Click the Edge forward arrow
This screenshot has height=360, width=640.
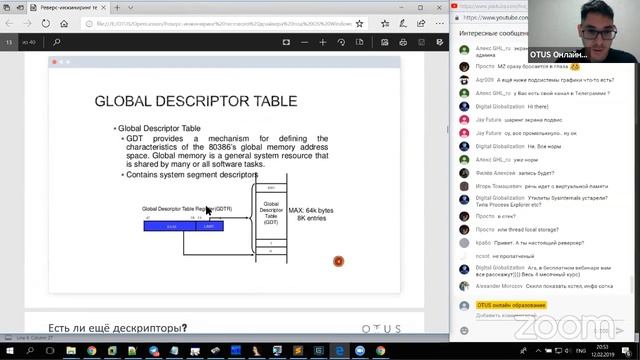(27, 24)
